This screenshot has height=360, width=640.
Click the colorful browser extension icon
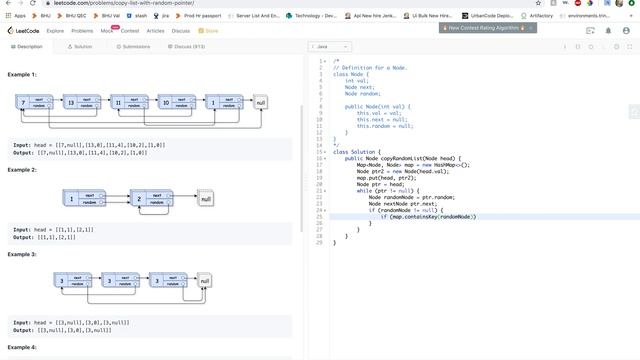pyautogui.click(x=590, y=3)
